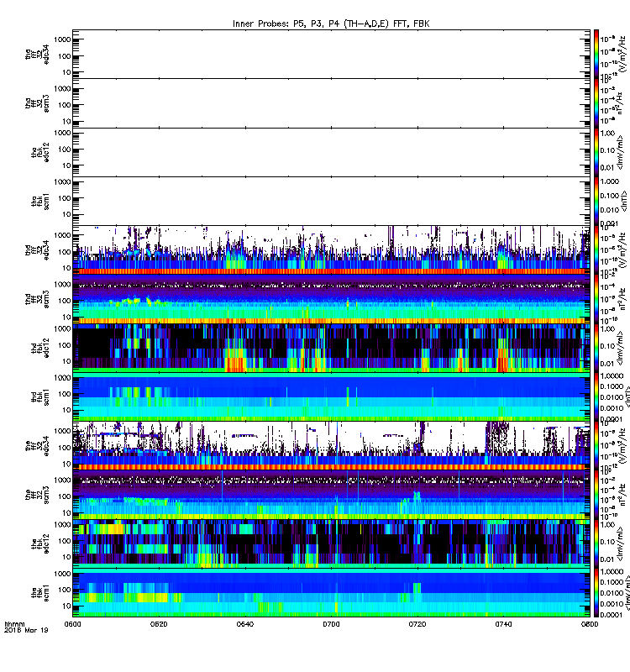Click the 0640 time axis label
This screenshot has height=672, width=630.
[x=244, y=624]
